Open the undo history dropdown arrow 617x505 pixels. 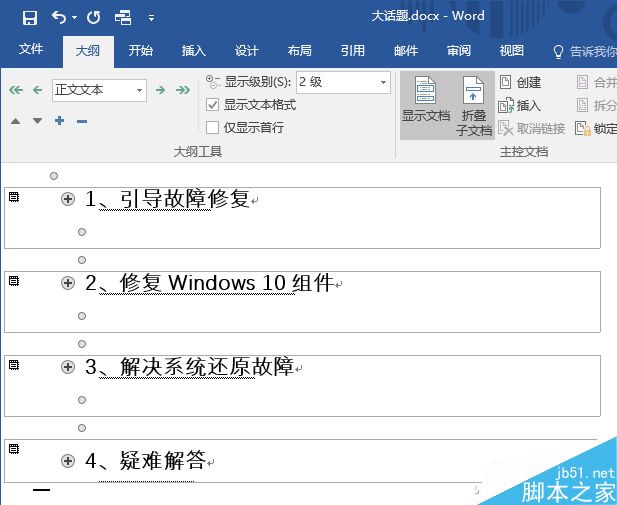coord(74,18)
